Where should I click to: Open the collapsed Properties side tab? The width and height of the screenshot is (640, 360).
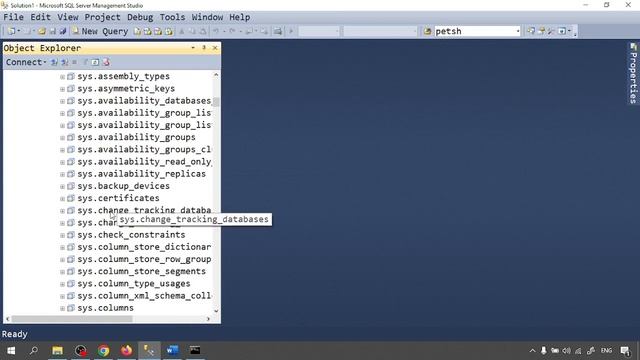633,73
